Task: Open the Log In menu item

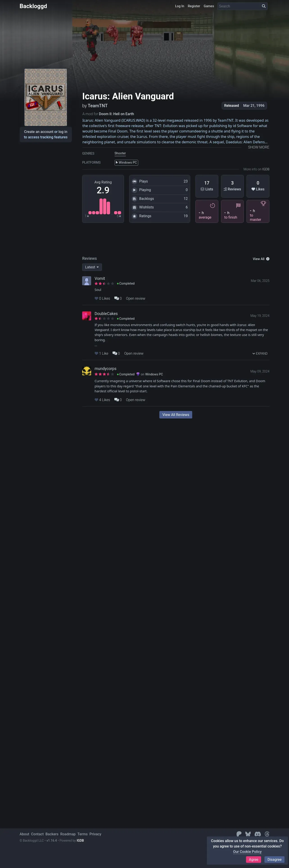Action: [179, 6]
